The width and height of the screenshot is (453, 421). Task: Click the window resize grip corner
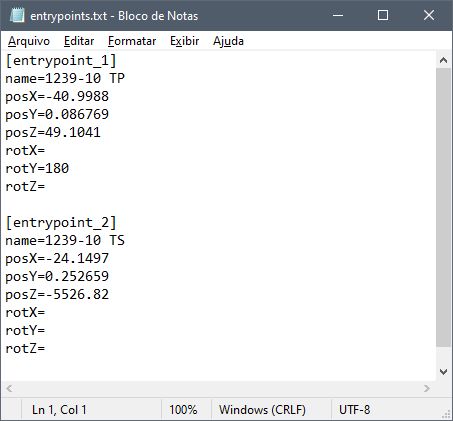tap(446, 414)
